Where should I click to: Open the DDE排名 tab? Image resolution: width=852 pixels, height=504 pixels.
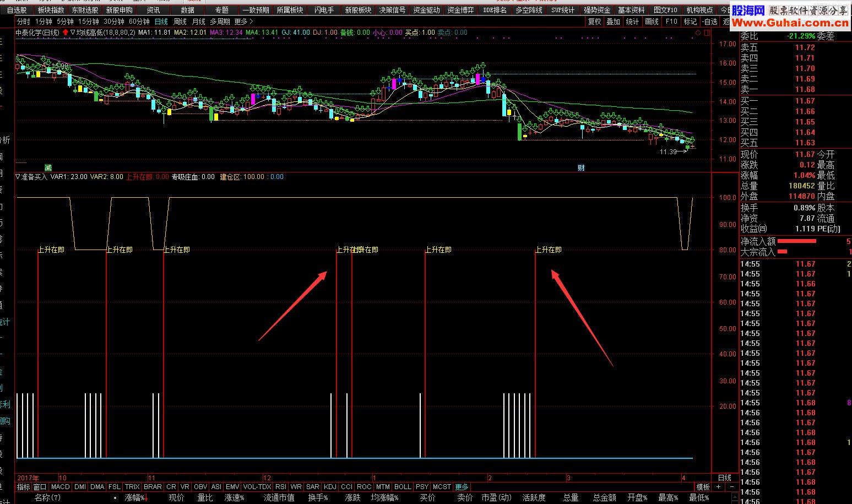(x=495, y=10)
